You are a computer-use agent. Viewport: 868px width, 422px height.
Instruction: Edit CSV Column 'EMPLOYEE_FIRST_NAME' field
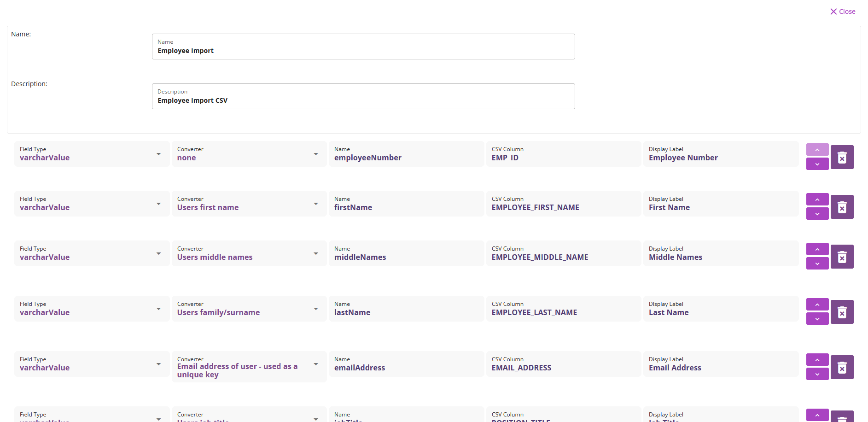click(563, 204)
